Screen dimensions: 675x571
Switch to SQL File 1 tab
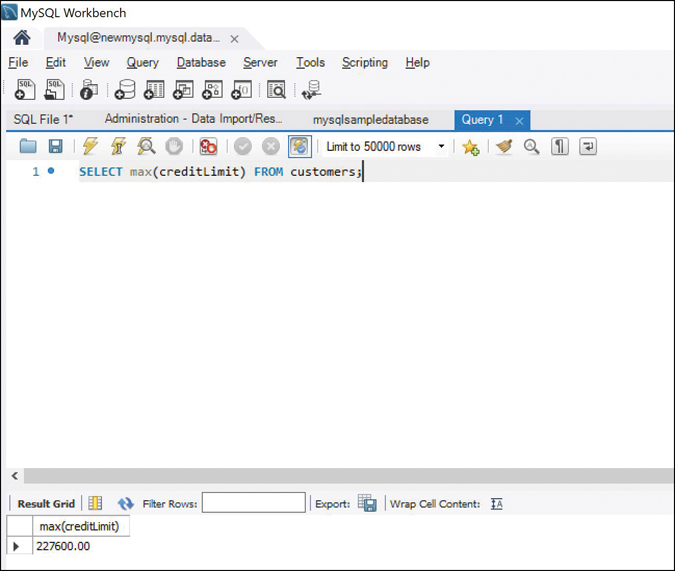43,119
